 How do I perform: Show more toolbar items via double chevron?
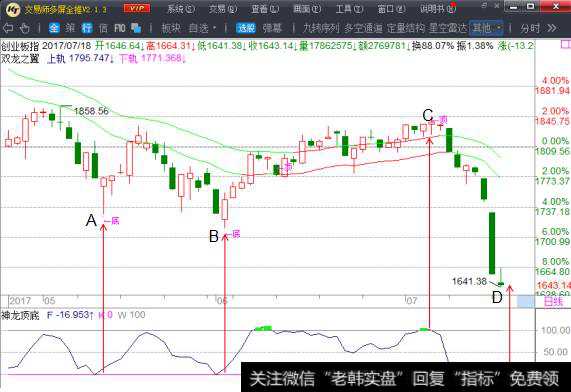(552, 28)
